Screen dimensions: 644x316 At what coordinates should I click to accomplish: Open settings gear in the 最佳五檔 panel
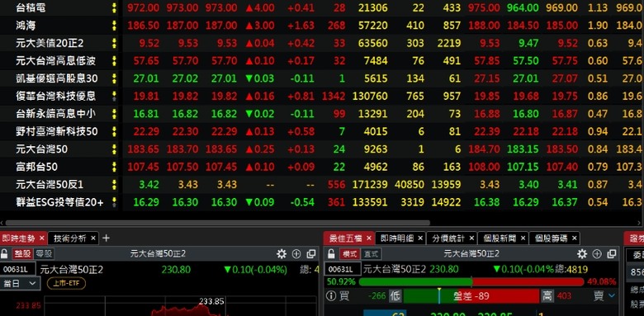coord(582,254)
